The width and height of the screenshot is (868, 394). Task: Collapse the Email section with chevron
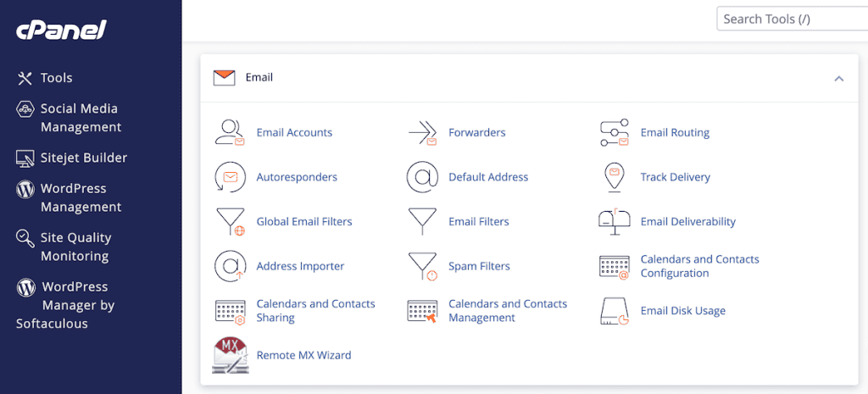click(838, 79)
